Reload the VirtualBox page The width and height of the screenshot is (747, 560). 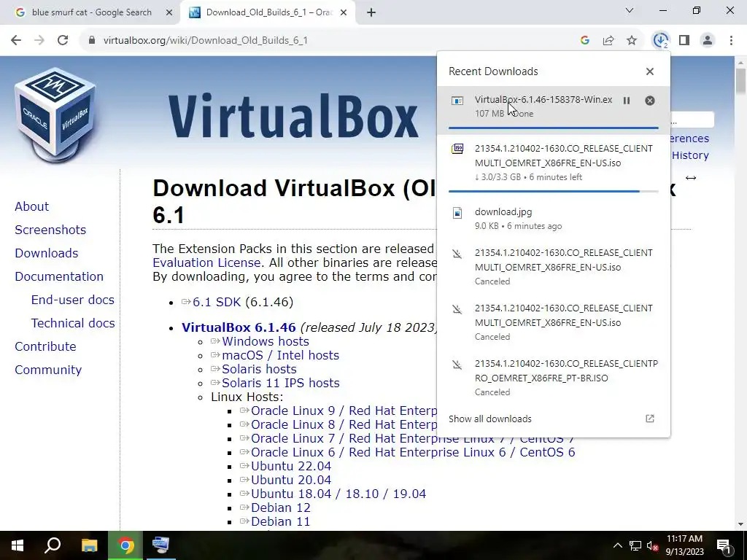pos(63,41)
